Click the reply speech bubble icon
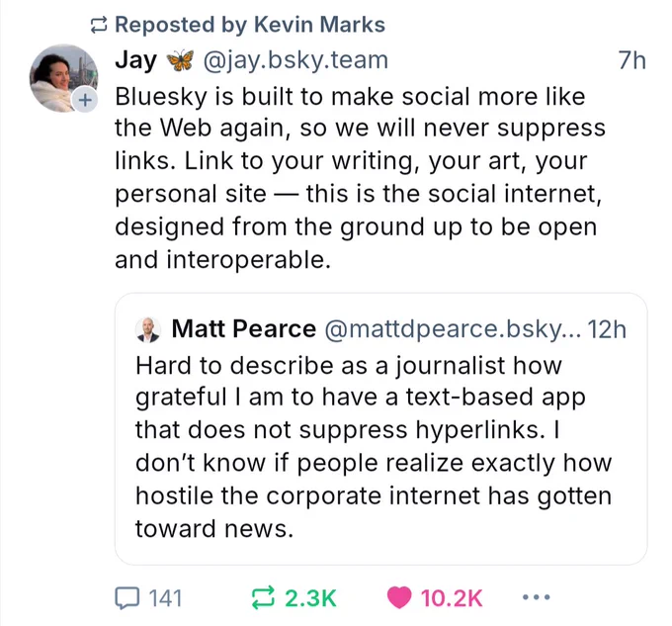Screen dimensions: 672x626 pos(127,597)
